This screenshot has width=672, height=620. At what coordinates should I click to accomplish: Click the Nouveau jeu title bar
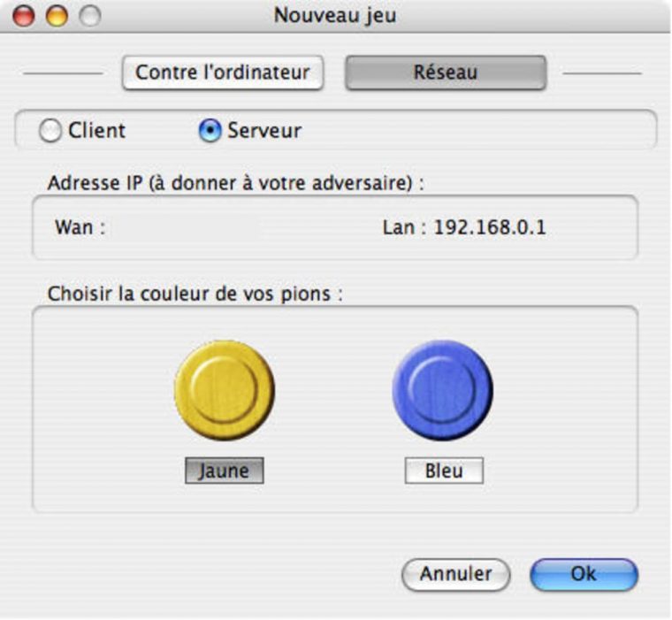(335, 16)
